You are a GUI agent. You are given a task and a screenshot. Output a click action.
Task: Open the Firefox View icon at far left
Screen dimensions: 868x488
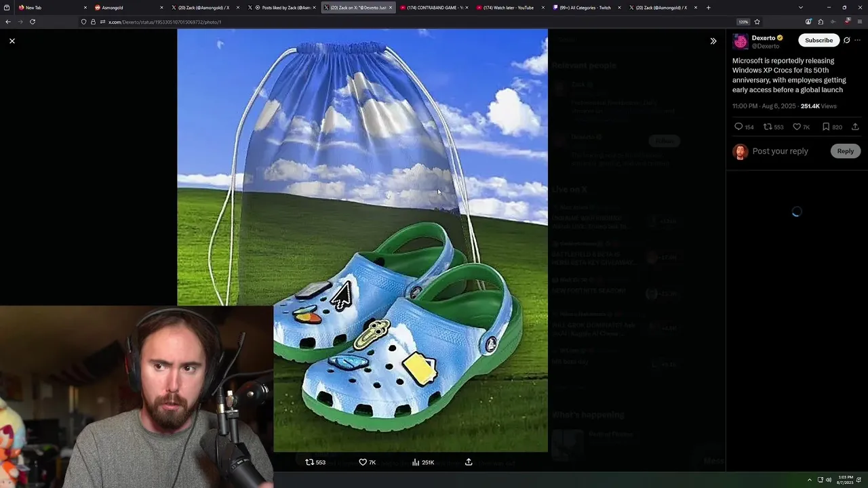7,7
